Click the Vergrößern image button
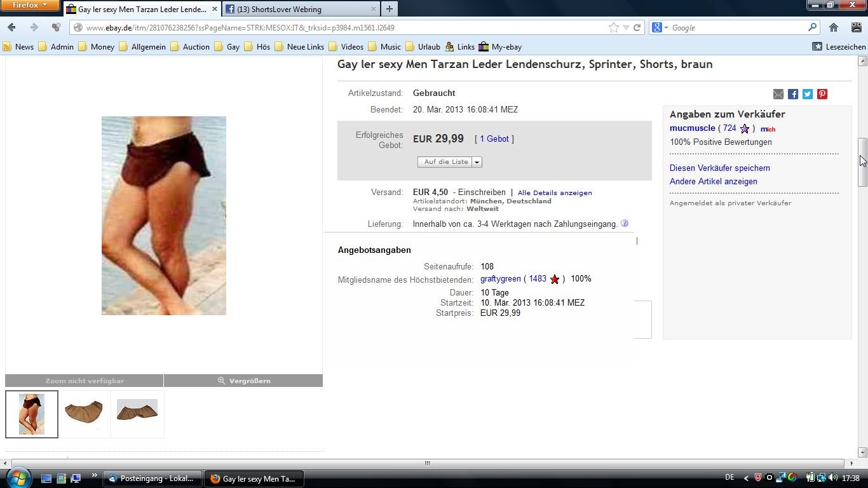 (x=243, y=381)
